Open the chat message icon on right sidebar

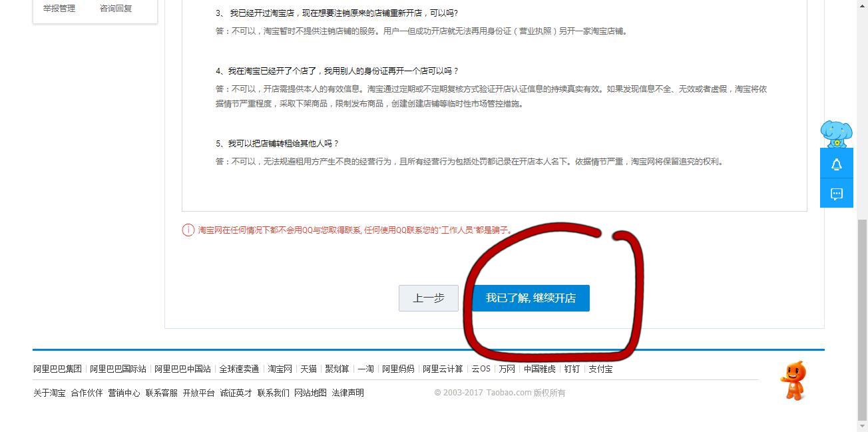pos(837,194)
